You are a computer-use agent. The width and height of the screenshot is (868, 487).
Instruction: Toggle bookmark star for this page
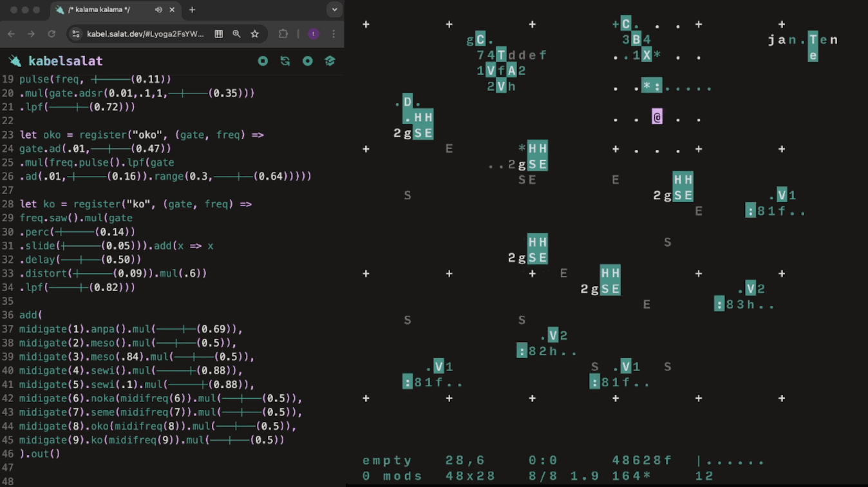[255, 34]
